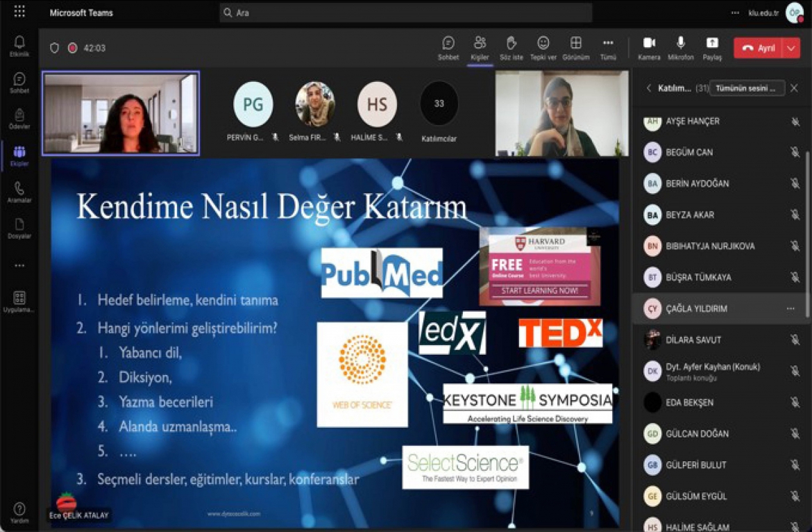Open meeting Sohbet chat in toolbar
Screen dimensions: 812x532
click(x=448, y=48)
